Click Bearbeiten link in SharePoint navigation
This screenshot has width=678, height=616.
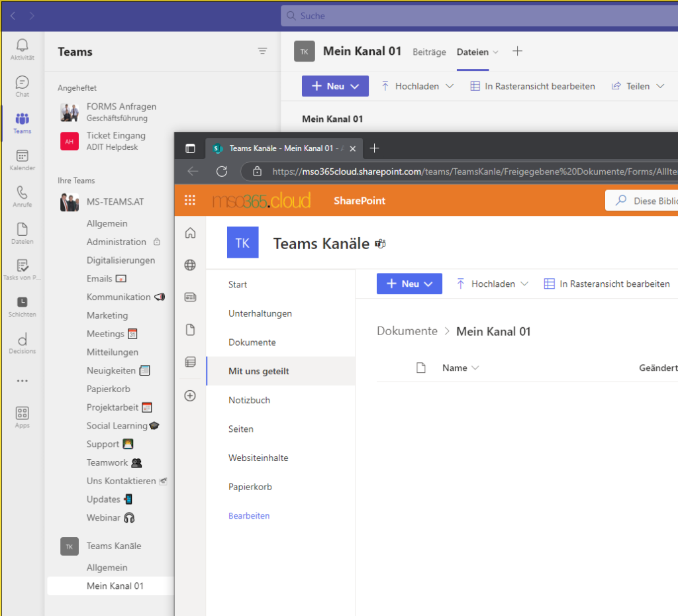point(249,515)
